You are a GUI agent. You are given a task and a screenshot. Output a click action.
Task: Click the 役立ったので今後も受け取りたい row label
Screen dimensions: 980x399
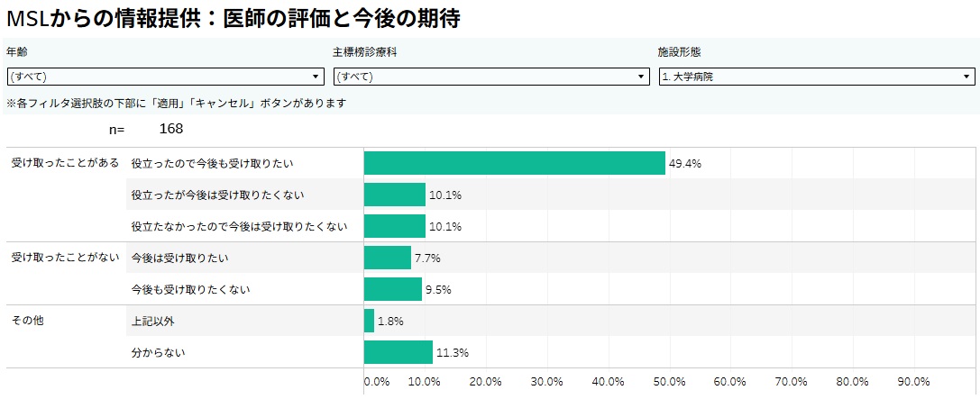(x=213, y=163)
